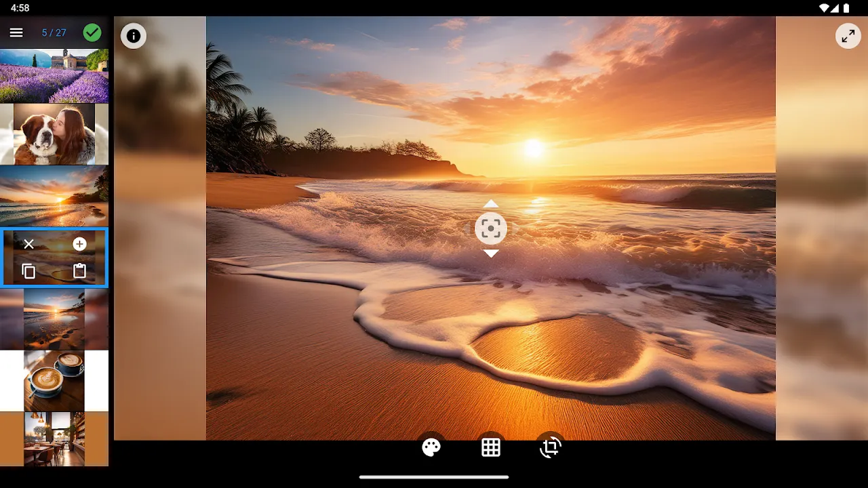The image size is (868, 488).
Task: Show image info with the i icon
Action: point(134,36)
